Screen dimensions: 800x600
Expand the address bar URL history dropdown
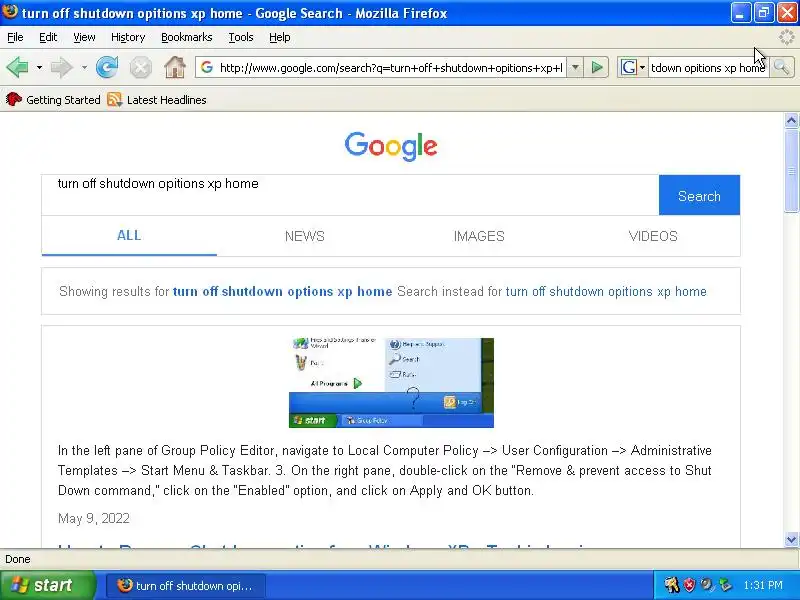point(575,67)
